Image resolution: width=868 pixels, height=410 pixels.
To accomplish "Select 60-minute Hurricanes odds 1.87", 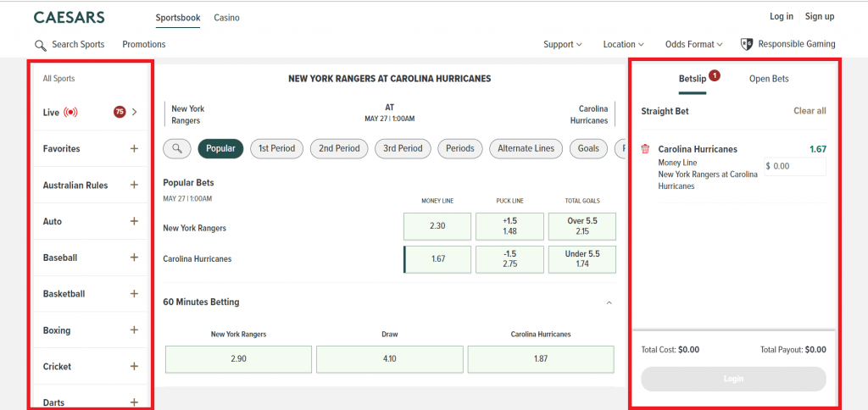I will coord(541,359).
